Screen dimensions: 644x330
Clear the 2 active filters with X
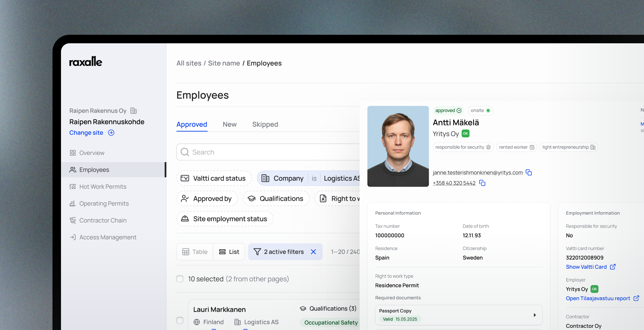pyautogui.click(x=313, y=252)
